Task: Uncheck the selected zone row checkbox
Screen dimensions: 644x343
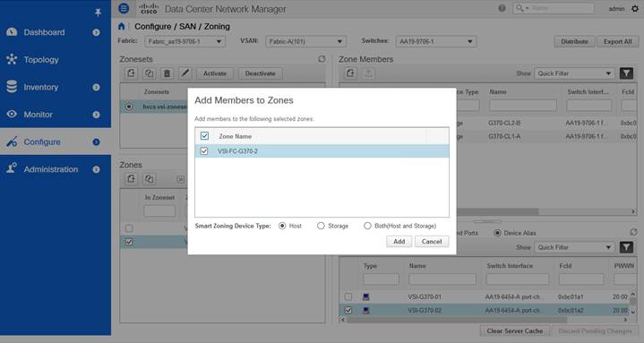Action: pyautogui.click(x=129, y=242)
